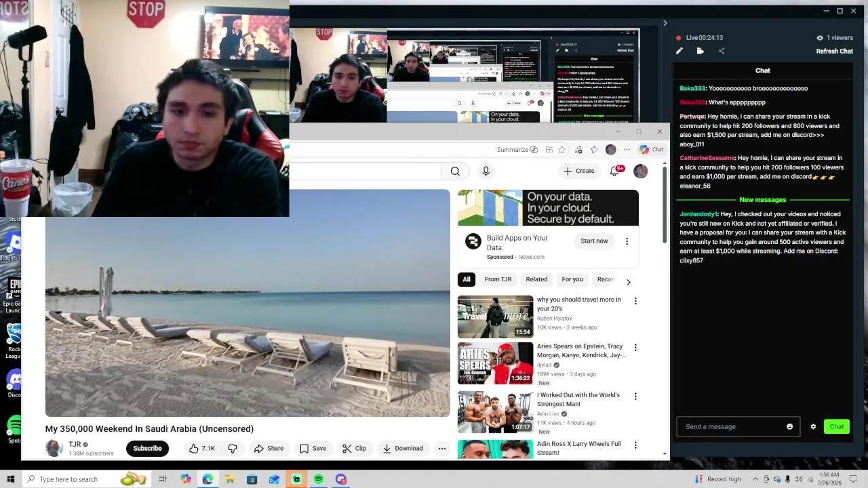Click the Share button below video

269,448
